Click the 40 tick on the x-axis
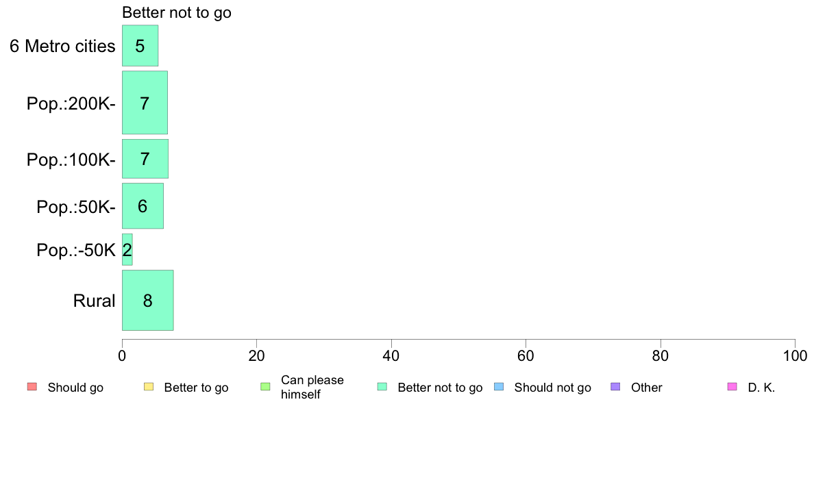Image resolution: width=814 pixels, height=504 pixels. pos(391,356)
